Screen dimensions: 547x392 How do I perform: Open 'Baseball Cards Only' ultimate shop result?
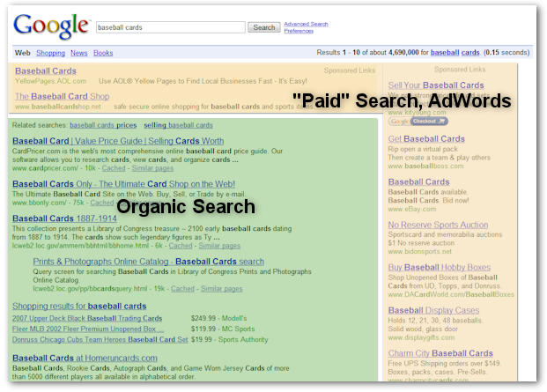124,184
